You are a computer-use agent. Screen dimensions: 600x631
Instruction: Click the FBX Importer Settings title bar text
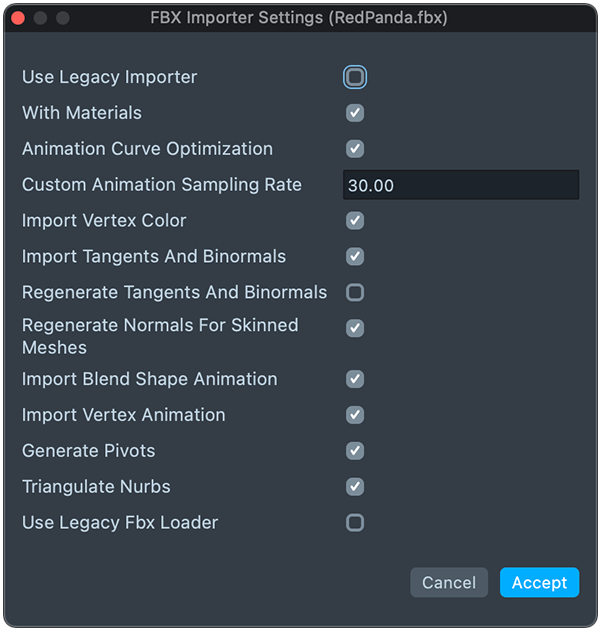pyautogui.click(x=300, y=18)
